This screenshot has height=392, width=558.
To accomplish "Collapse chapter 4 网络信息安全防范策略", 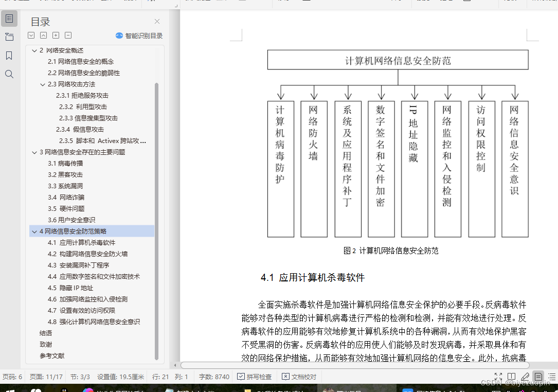I will click(x=35, y=231).
